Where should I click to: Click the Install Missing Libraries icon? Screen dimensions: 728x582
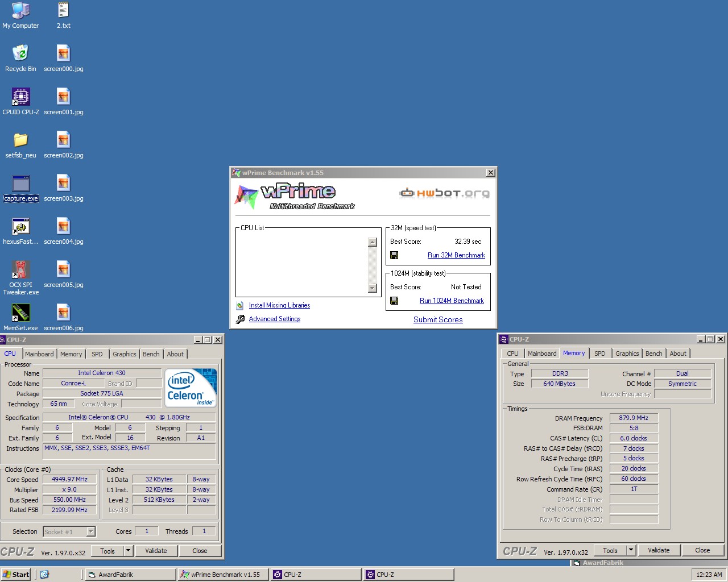point(240,305)
